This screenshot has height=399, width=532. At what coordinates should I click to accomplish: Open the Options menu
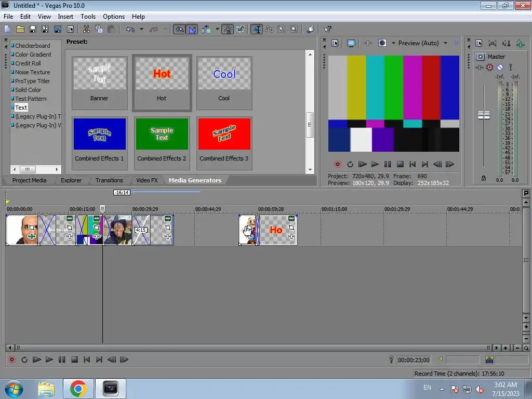click(x=114, y=16)
